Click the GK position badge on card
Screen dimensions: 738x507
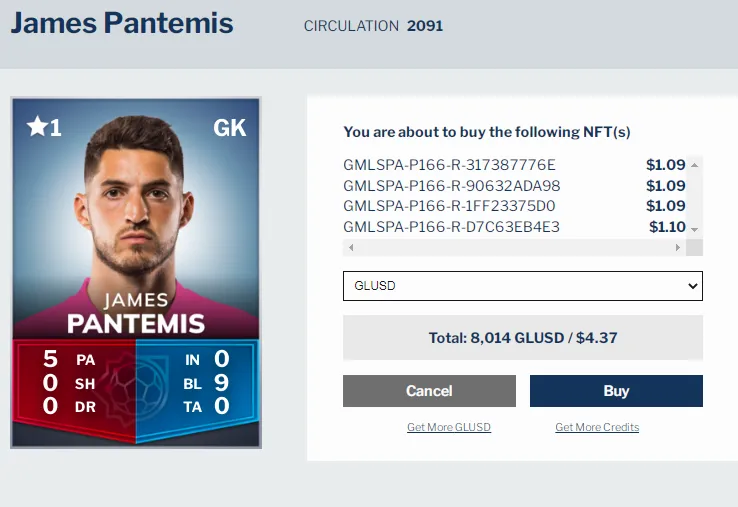pos(230,128)
